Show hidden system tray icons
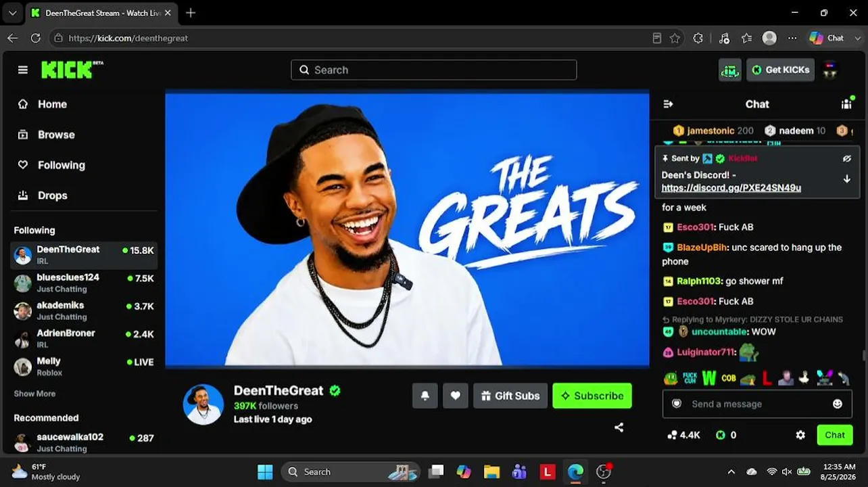The width and height of the screenshot is (868, 487). (731, 471)
